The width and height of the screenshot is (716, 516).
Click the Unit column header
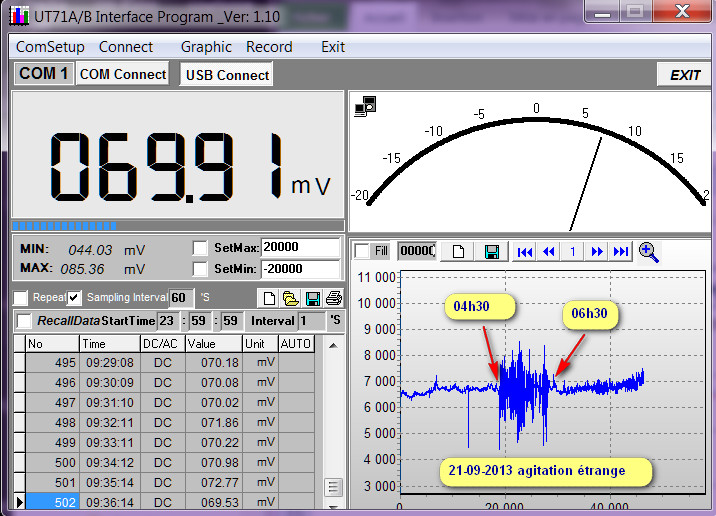(260, 344)
